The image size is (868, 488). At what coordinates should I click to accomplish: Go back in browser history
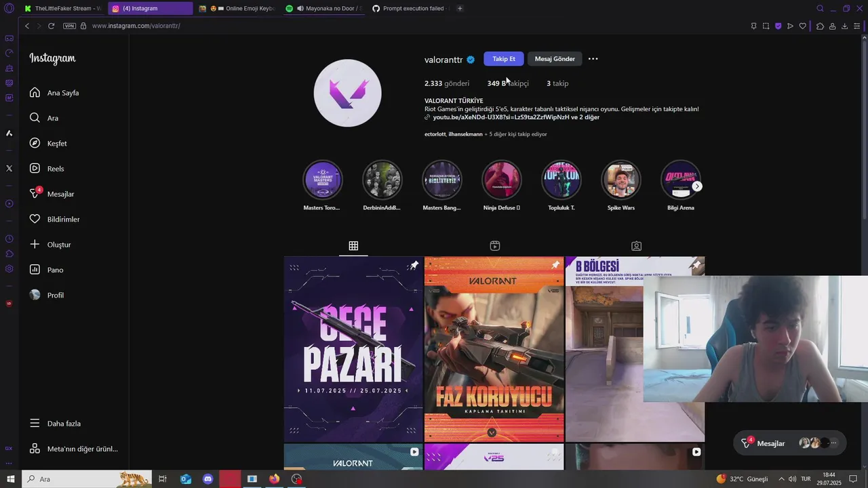[27, 26]
